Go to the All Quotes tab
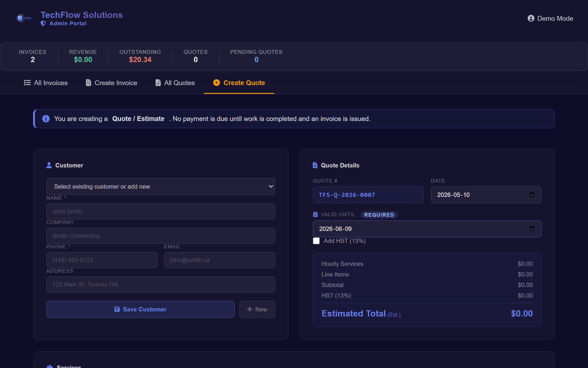The width and height of the screenshot is (588, 368). point(175,83)
